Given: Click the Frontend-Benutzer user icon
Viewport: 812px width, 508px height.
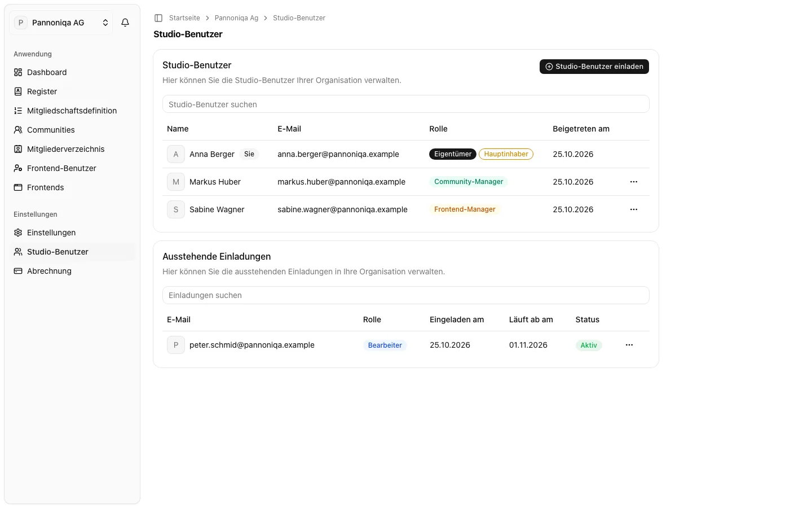Looking at the screenshot, I should tap(18, 168).
